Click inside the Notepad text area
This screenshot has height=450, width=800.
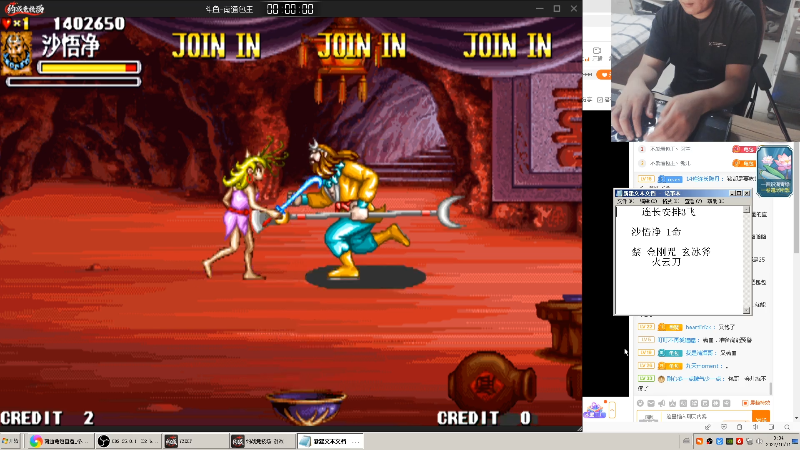click(x=679, y=260)
